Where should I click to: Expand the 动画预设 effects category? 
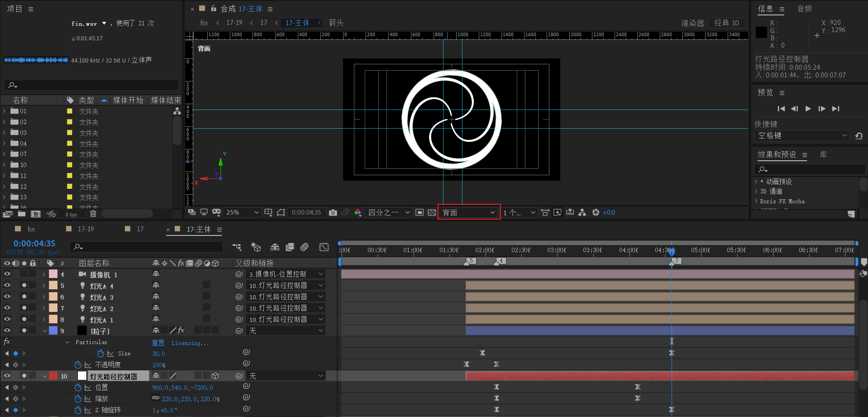[756, 182]
